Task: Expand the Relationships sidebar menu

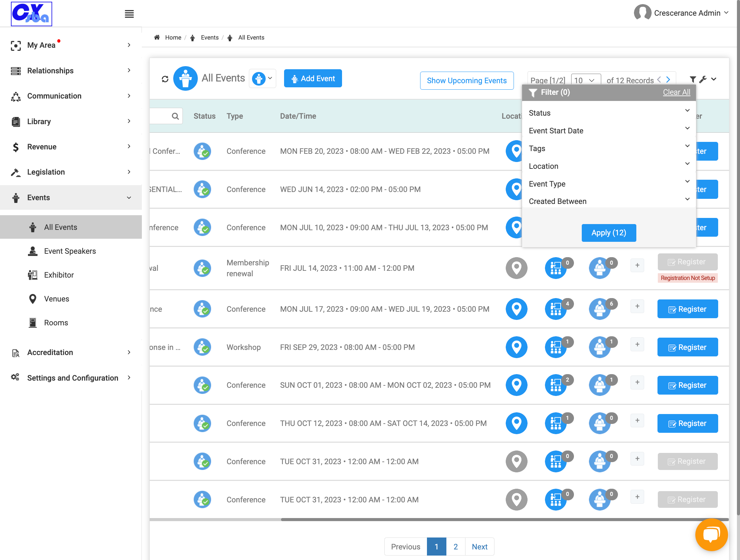Action: click(71, 71)
